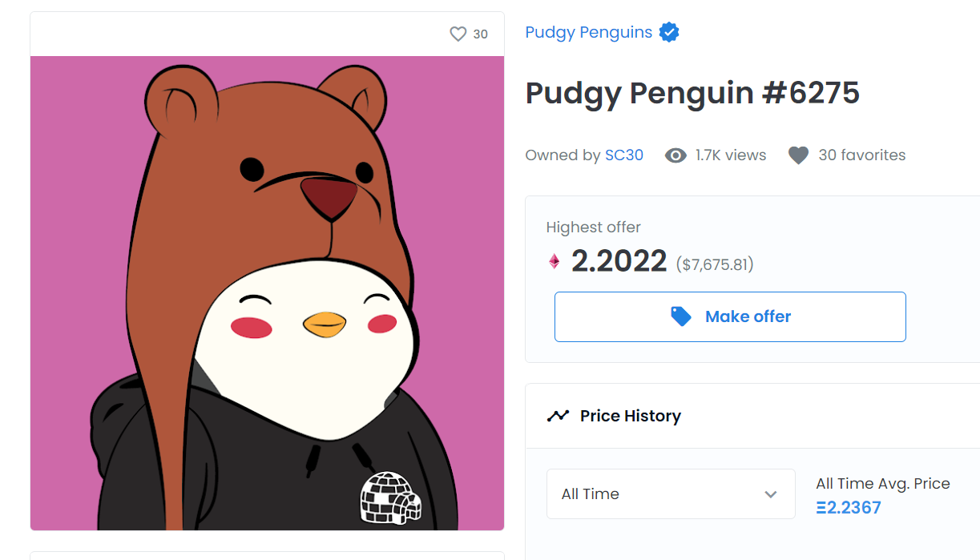The height and width of the screenshot is (560, 980).
Task: Click the eye icon beside the views count
Action: pos(676,155)
